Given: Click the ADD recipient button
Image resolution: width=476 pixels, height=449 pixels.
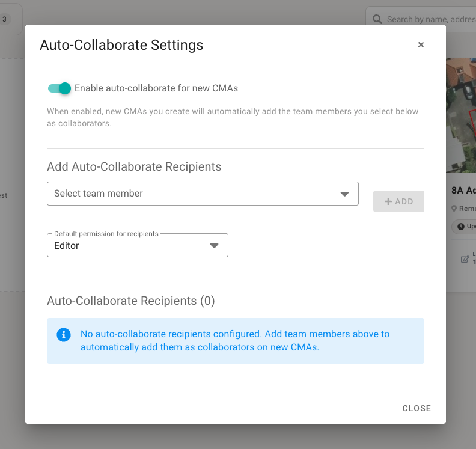Looking at the screenshot, I should [x=398, y=201].
